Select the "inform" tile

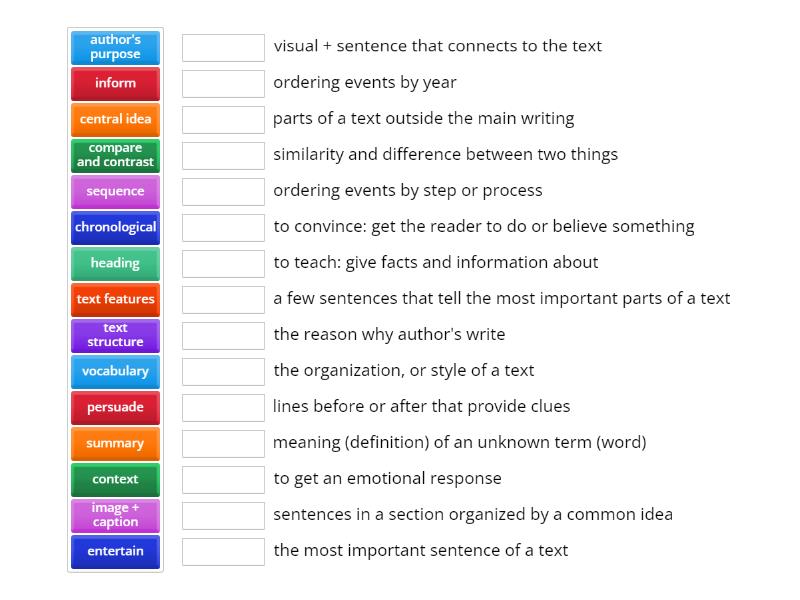pos(115,83)
